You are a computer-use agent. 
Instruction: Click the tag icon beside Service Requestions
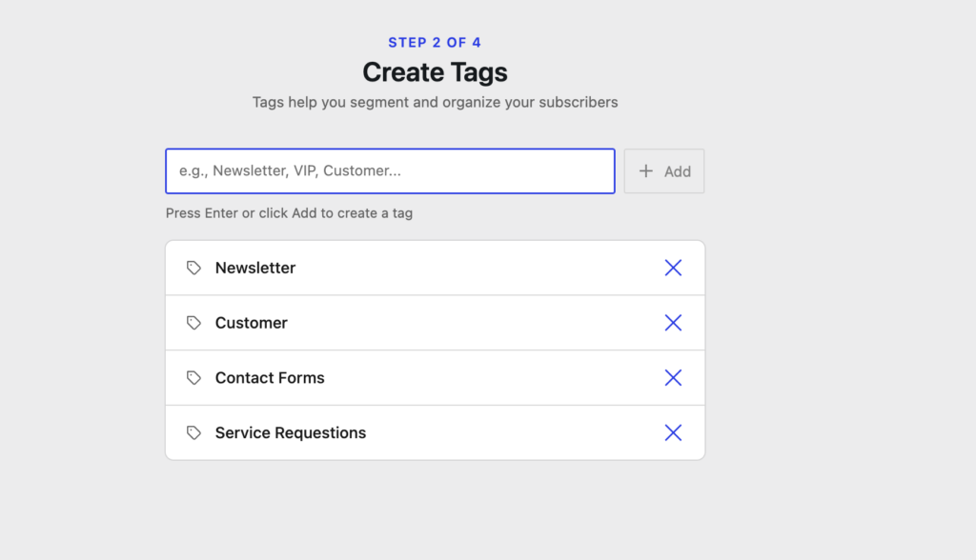(x=194, y=432)
